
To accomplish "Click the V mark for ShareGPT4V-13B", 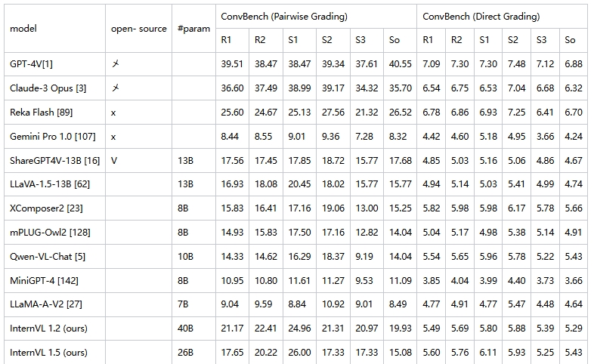I will [114, 160].
